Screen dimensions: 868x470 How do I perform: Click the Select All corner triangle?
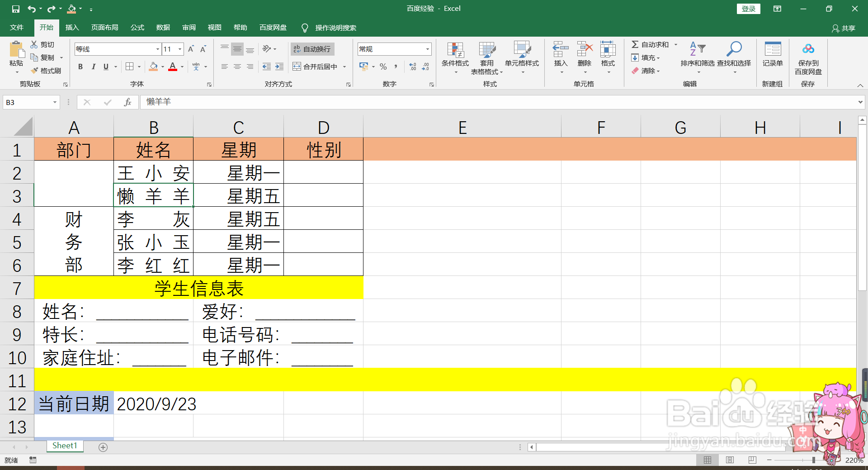tap(23, 127)
